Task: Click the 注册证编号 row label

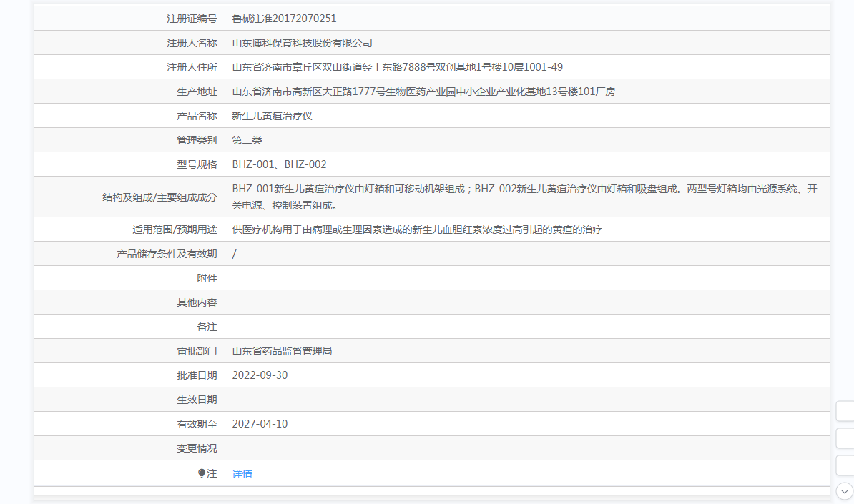Action: coord(192,19)
